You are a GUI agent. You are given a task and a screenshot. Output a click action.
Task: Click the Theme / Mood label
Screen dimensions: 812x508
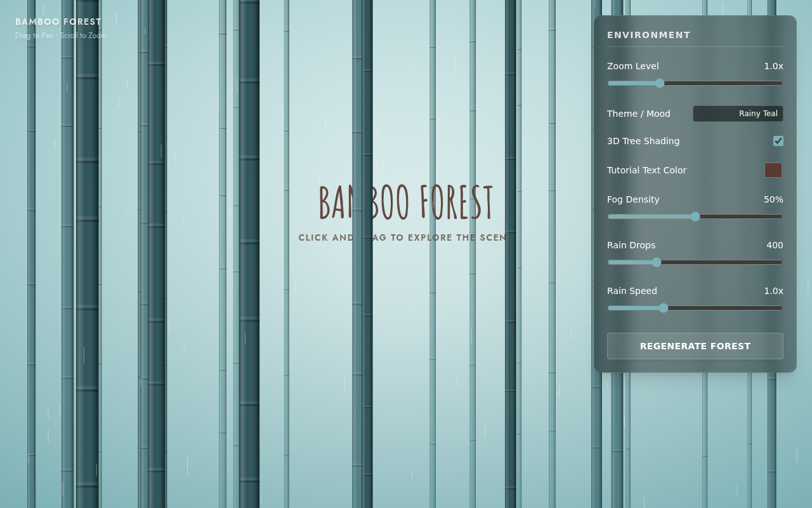click(639, 114)
